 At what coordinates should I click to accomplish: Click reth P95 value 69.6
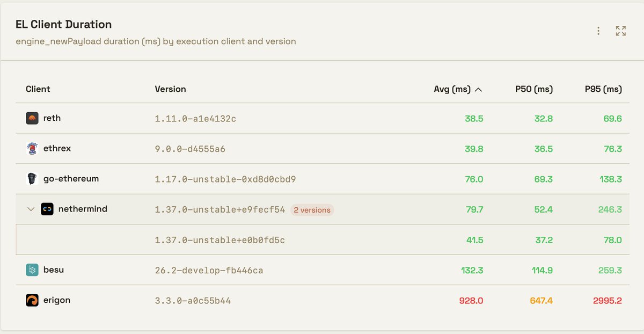(x=612, y=118)
